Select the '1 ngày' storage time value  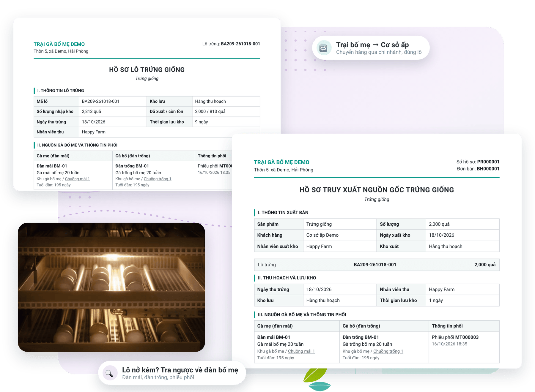436,300
